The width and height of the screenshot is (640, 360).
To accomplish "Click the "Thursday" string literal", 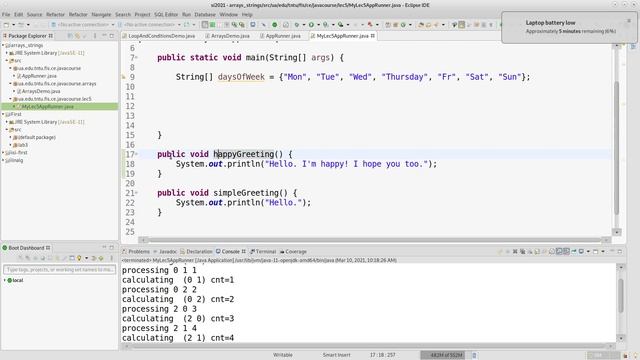I will (x=404, y=77).
